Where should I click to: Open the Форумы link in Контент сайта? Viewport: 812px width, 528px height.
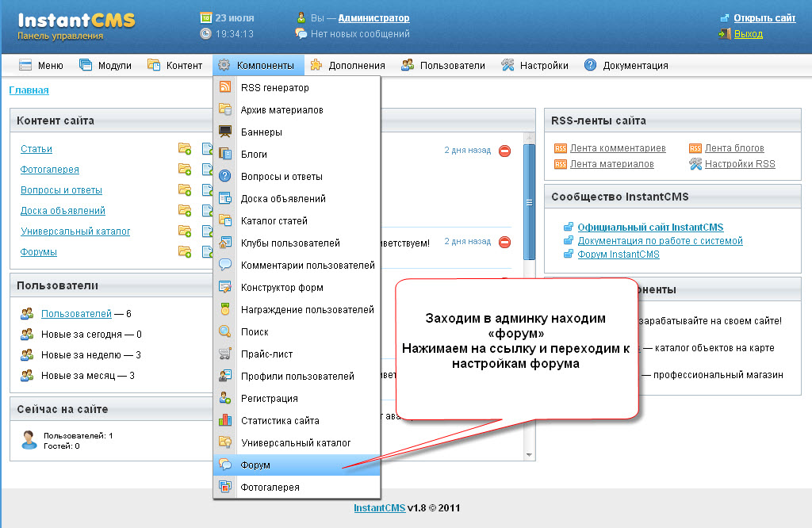click(x=38, y=251)
